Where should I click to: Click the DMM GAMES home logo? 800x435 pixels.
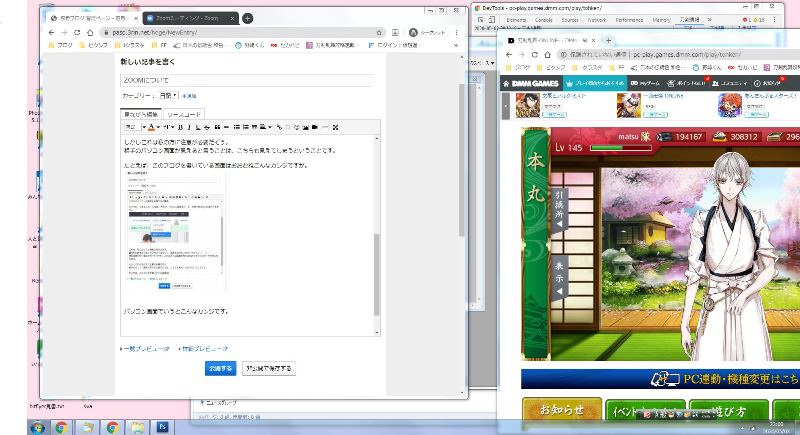coord(531,83)
